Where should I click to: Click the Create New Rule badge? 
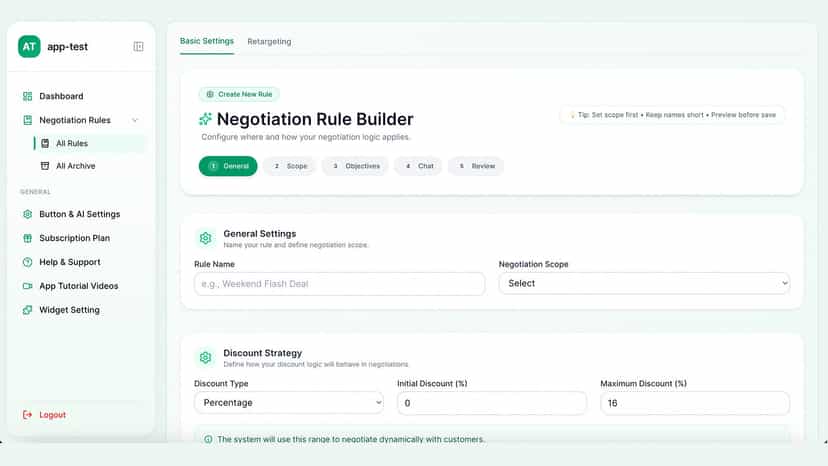239,94
